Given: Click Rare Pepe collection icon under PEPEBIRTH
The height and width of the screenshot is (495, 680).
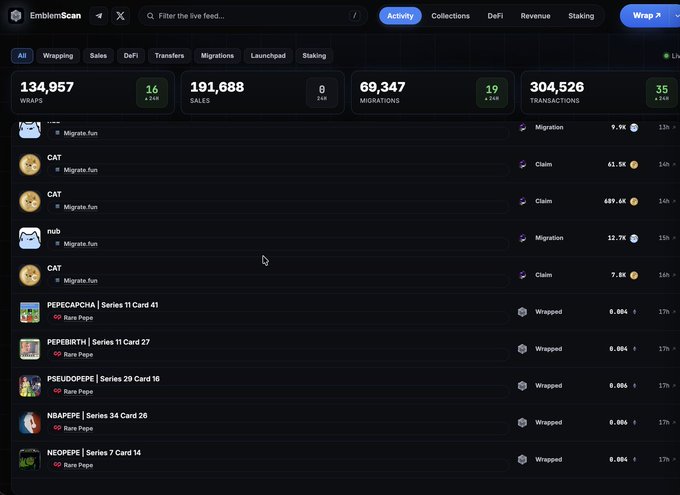Looking at the screenshot, I should pos(57,354).
